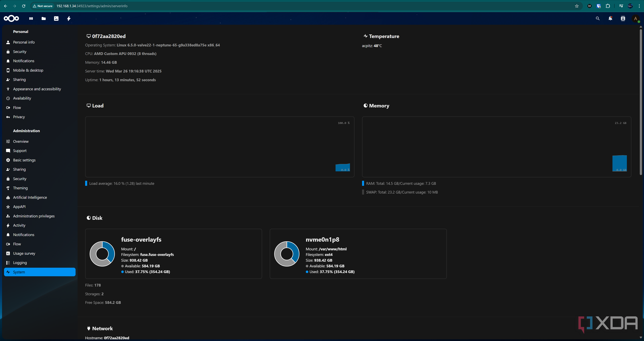Open Artificial Intelligence settings
Viewport: 644px width, 341px height.
(40, 197)
